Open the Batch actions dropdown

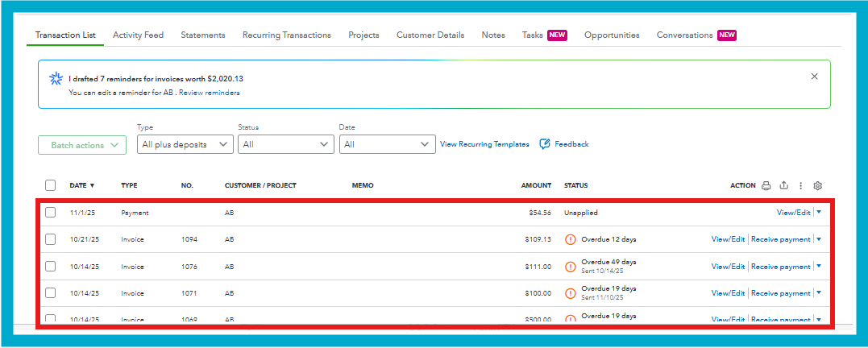(82, 145)
